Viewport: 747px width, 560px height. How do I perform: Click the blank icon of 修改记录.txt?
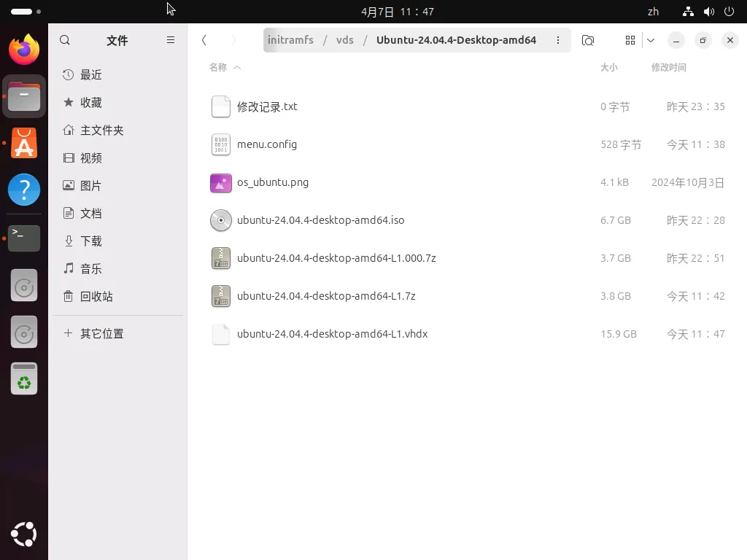(221, 106)
